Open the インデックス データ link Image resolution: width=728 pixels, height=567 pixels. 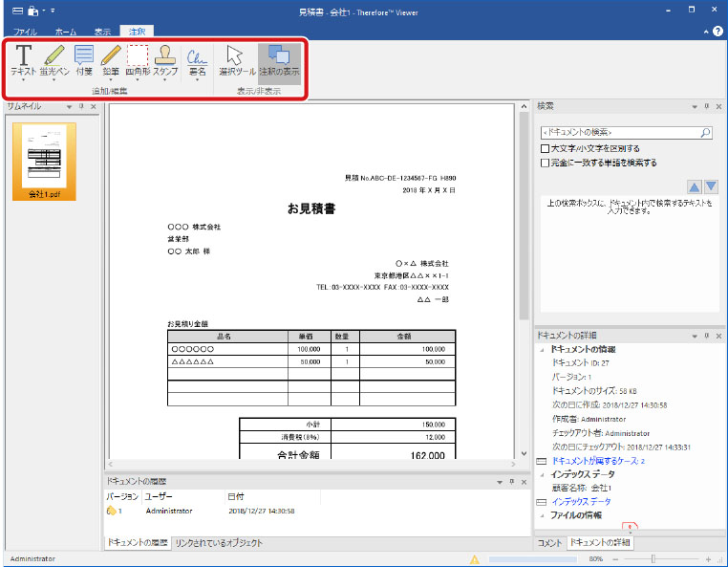[x=582, y=501]
